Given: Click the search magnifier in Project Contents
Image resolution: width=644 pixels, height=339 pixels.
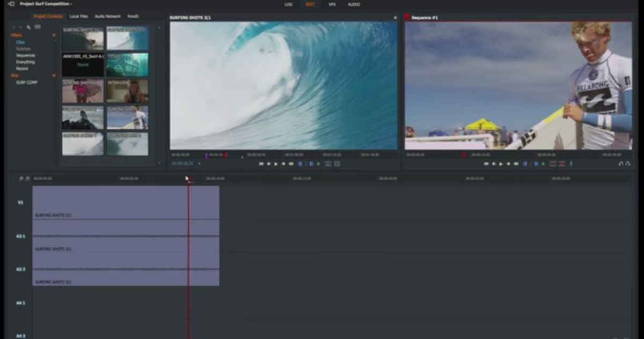Looking at the screenshot, I should 28,27.
